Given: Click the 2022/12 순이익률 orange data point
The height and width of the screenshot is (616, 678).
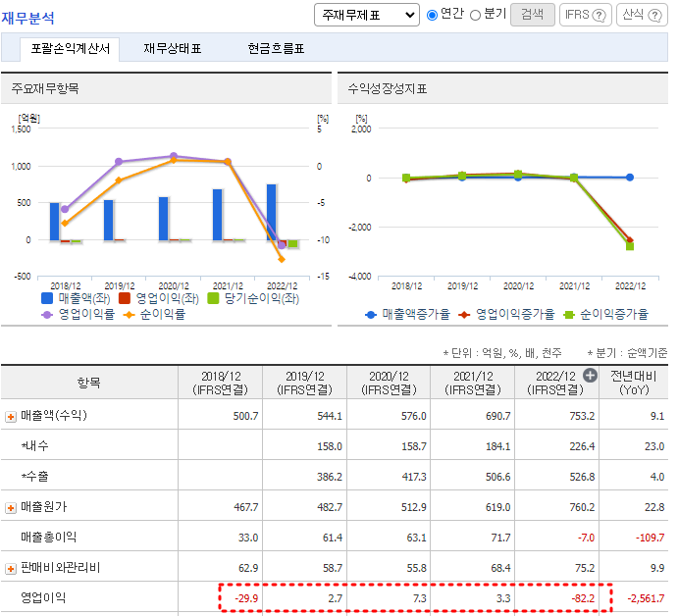Looking at the screenshot, I should pos(282,259).
